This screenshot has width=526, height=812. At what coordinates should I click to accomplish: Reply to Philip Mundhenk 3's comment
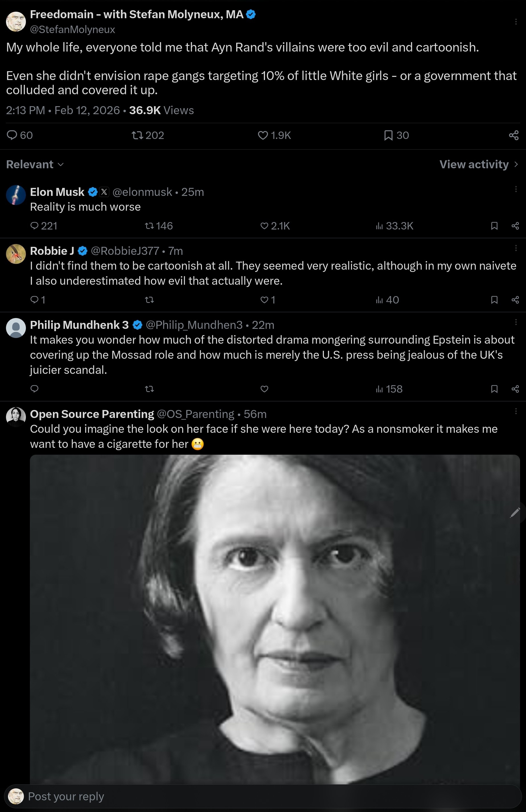34,389
